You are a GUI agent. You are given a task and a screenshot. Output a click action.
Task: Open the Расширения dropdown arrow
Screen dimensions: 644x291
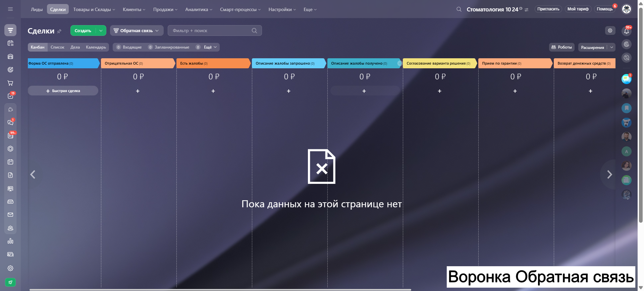pyautogui.click(x=612, y=47)
